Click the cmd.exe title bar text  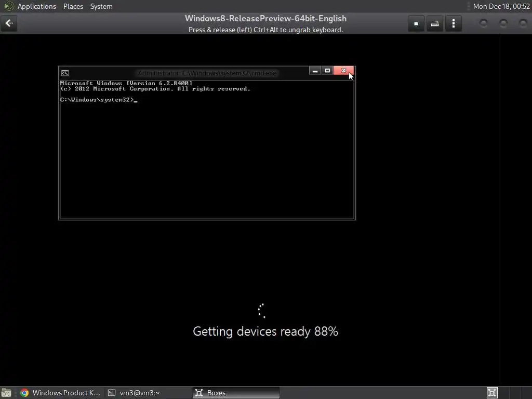point(207,73)
